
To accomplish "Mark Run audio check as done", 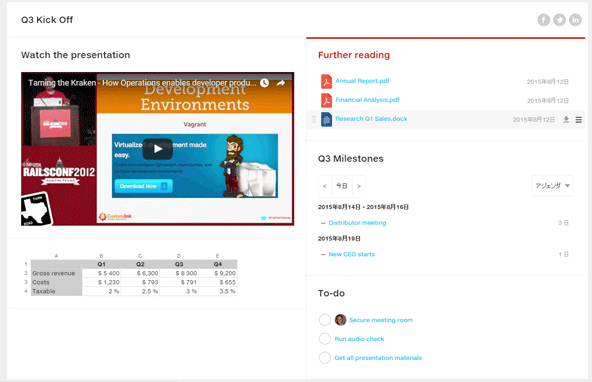I will [325, 339].
